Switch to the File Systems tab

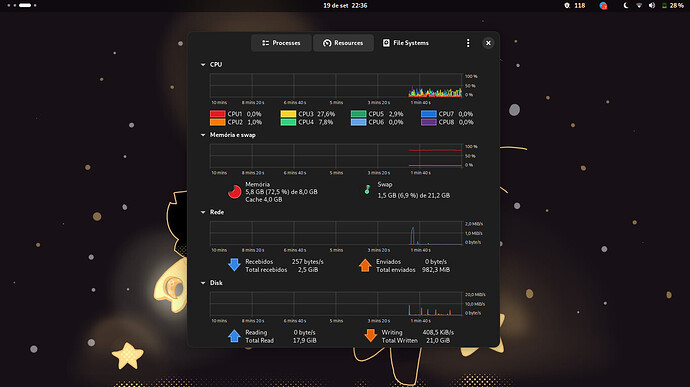click(x=405, y=43)
